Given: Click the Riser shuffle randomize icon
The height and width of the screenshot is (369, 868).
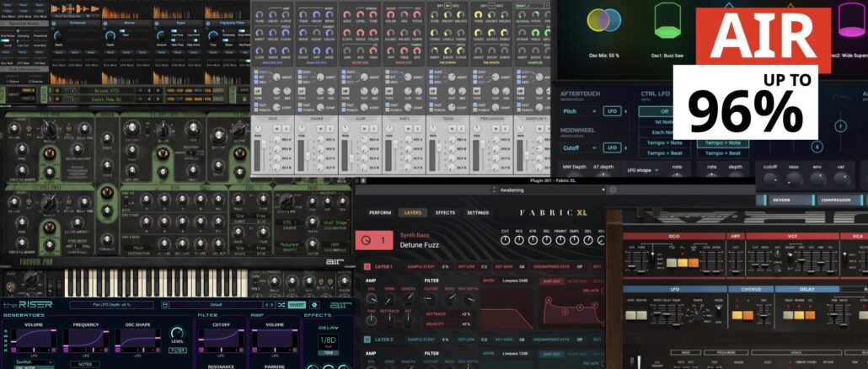Looking at the screenshot, I should [281, 305].
